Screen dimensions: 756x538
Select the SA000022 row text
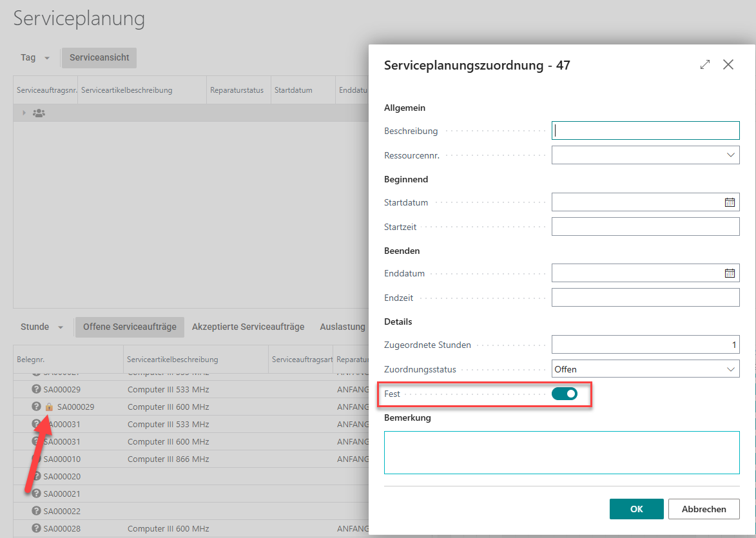click(63, 511)
